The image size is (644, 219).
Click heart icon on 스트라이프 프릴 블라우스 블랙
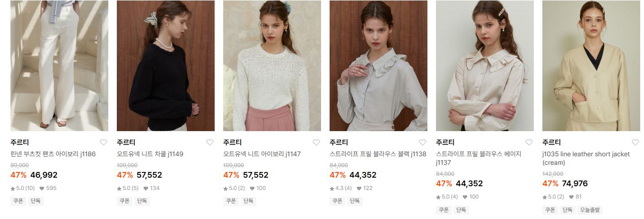click(x=423, y=143)
